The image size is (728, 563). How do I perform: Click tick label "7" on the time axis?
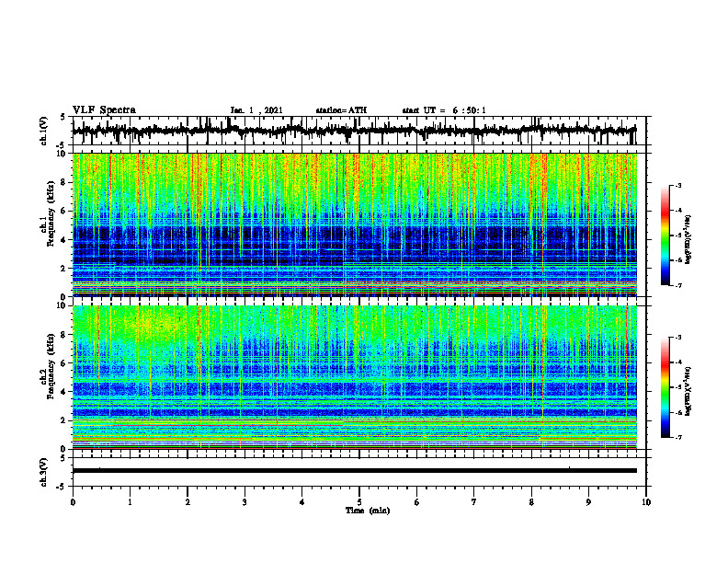tap(474, 502)
